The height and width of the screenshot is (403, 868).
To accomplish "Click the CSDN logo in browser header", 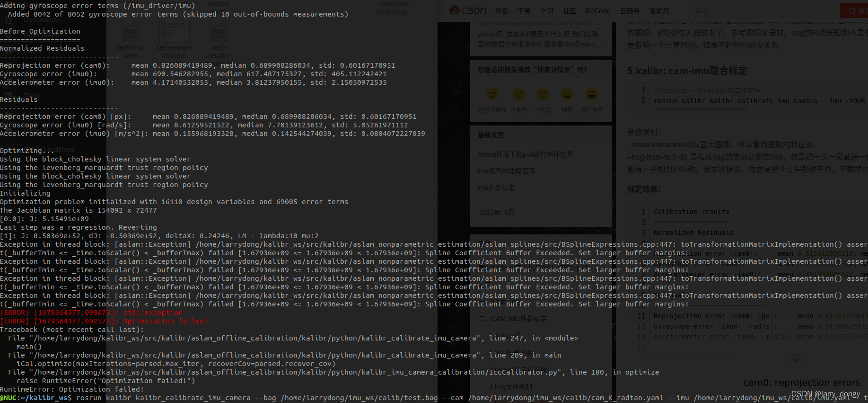I will coord(468,10).
